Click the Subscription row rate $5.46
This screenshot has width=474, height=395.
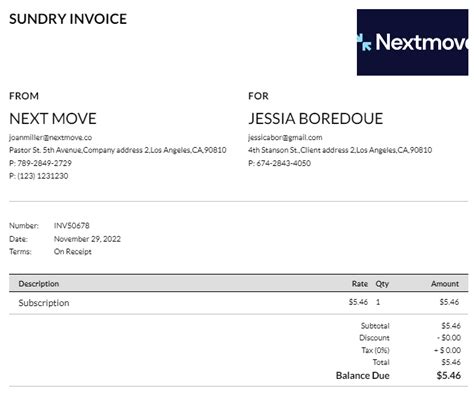tap(358, 302)
